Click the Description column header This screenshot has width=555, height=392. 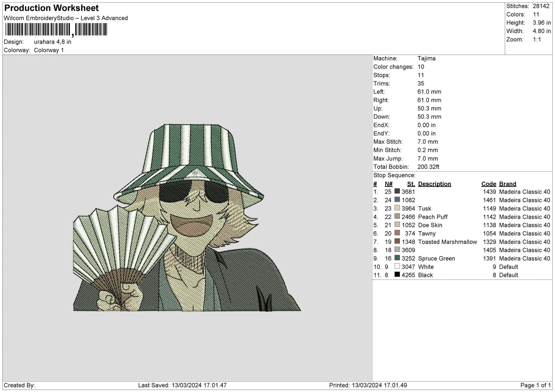tap(434, 184)
